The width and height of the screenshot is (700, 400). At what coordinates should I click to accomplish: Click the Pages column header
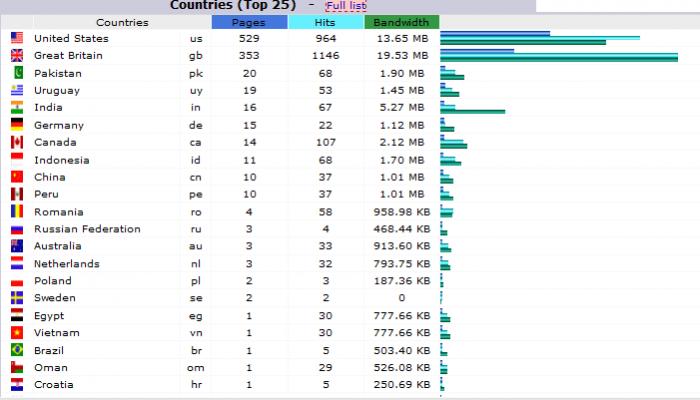(x=249, y=22)
